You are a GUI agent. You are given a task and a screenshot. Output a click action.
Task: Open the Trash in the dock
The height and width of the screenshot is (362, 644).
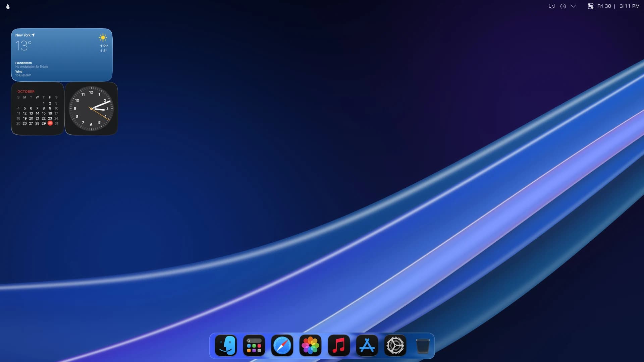[423, 346]
